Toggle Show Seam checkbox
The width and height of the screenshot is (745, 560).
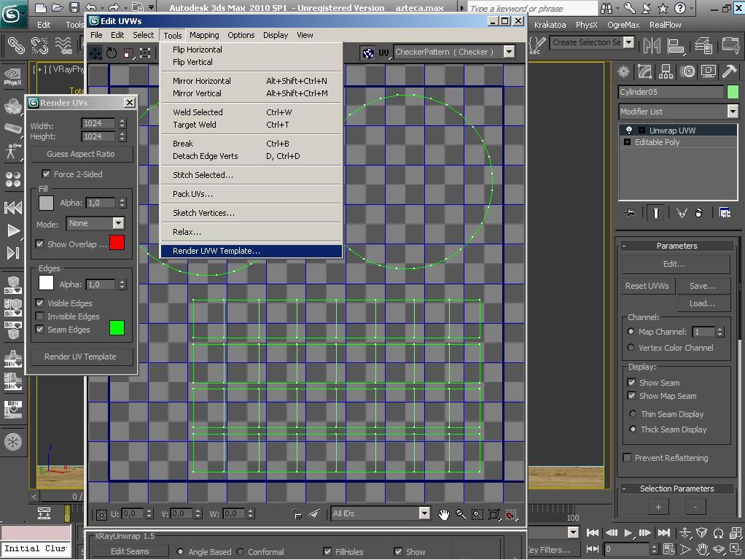click(x=631, y=382)
